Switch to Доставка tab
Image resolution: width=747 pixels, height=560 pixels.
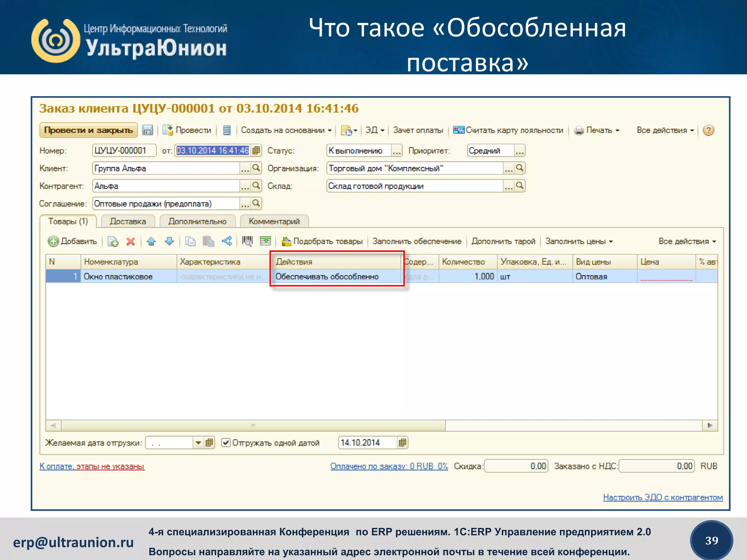(x=128, y=221)
